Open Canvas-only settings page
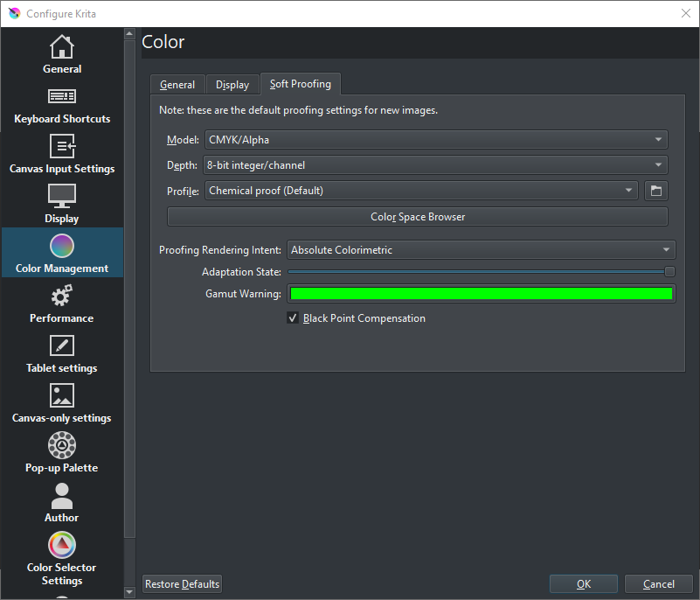 [x=62, y=403]
